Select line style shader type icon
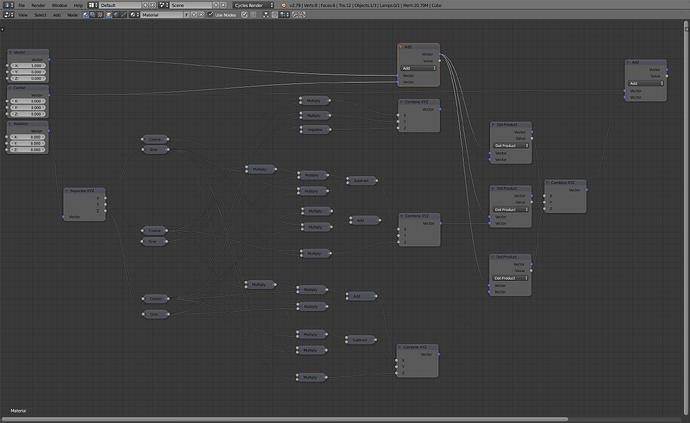Viewport: 690px width, 423px height. pyautogui.click(x=123, y=15)
